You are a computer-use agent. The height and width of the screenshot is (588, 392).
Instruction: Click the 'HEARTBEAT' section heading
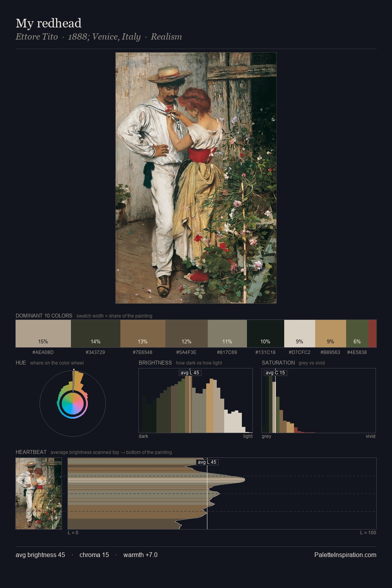pyautogui.click(x=31, y=452)
